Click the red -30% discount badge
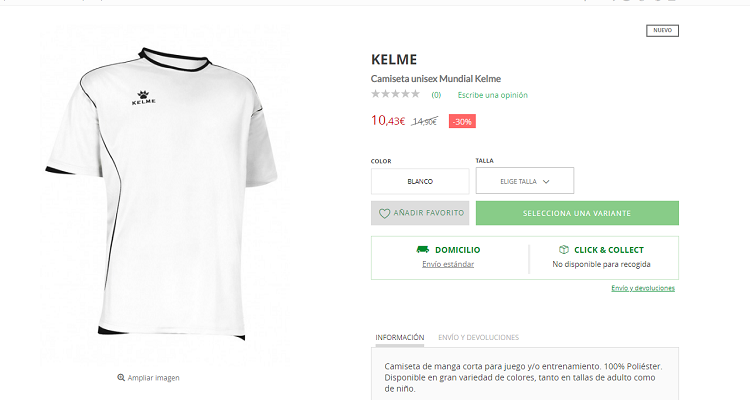Screen dimensions: 750x400 (462, 121)
